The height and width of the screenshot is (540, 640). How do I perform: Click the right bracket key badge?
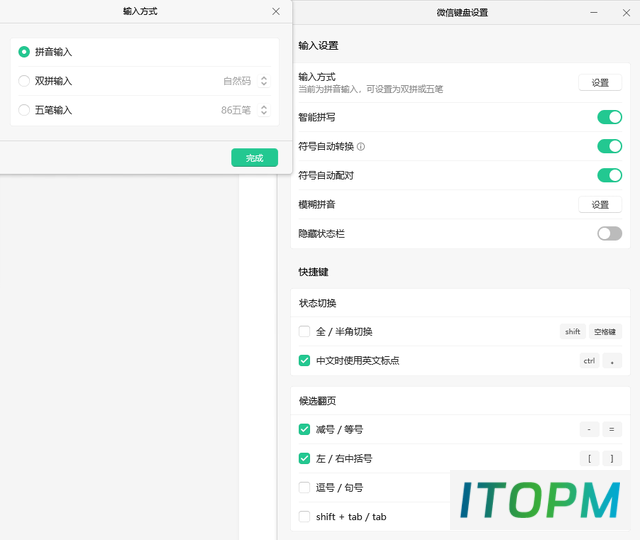click(x=612, y=459)
